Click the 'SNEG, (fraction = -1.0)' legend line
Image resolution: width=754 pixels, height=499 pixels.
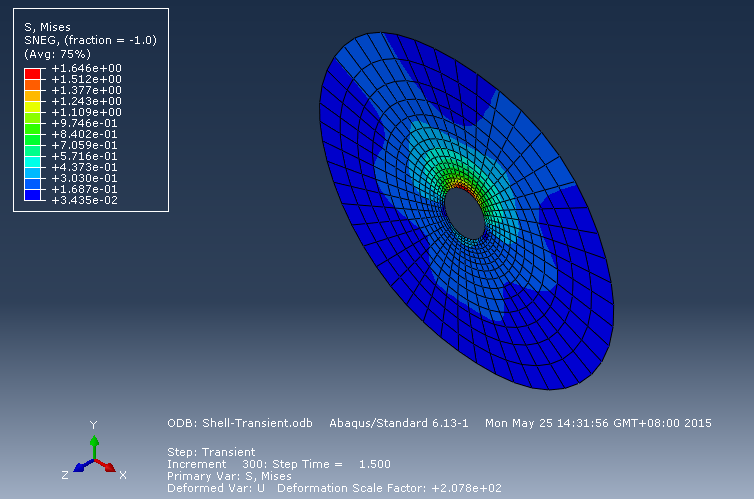point(90,40)
